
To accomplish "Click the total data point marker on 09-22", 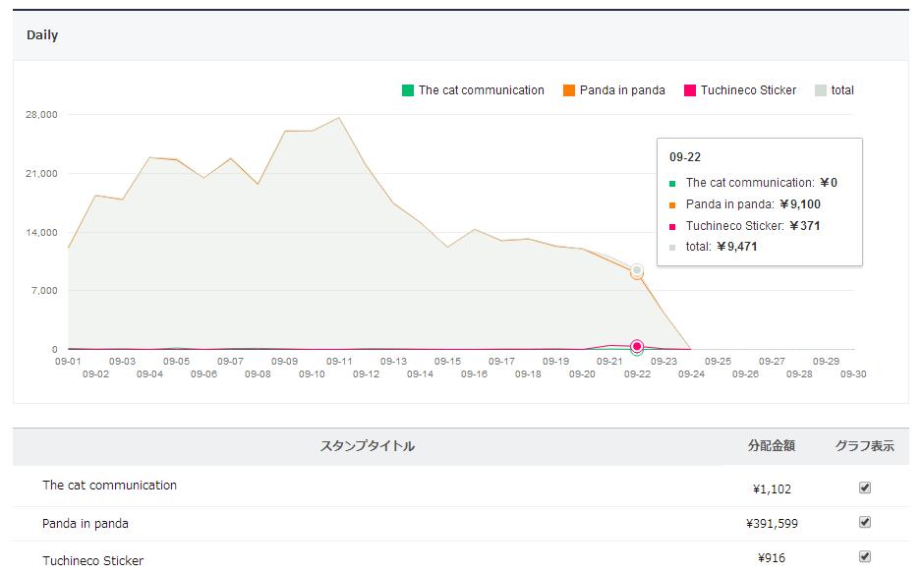I will pyautogui.click(x=637, y=269).
